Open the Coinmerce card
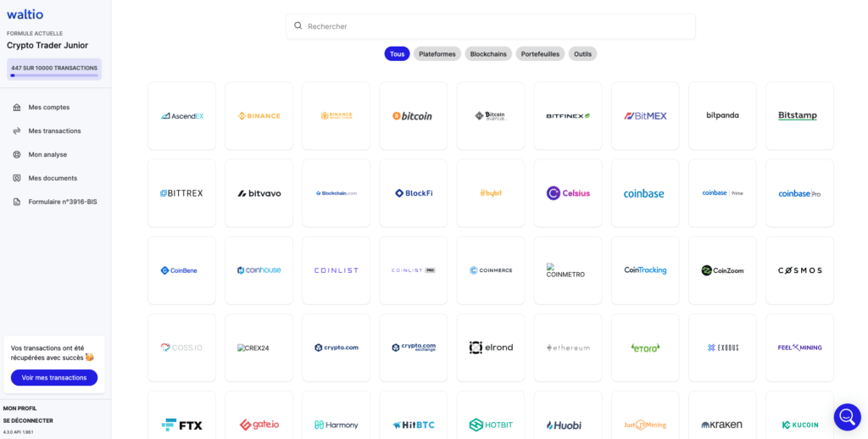This screenshot has width=868, height=439. click(x=491, y=270)
